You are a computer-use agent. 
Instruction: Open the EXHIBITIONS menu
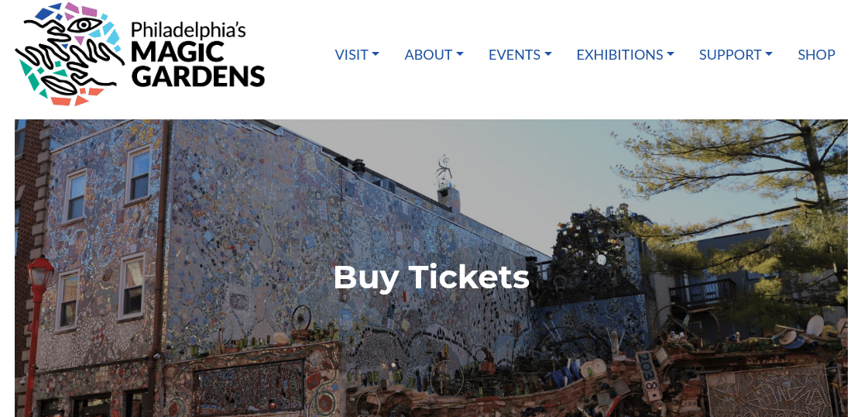click(625, 55)
